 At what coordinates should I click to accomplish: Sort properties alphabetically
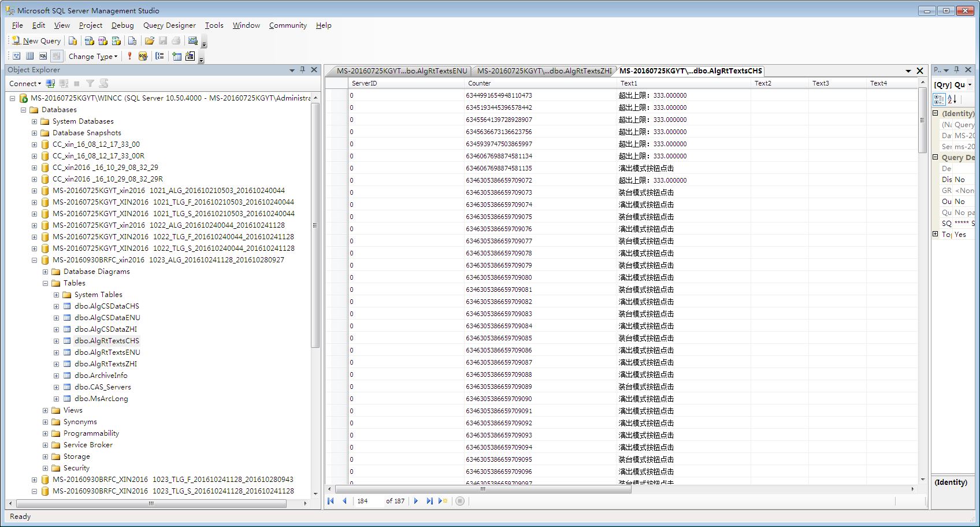point(952,99)
